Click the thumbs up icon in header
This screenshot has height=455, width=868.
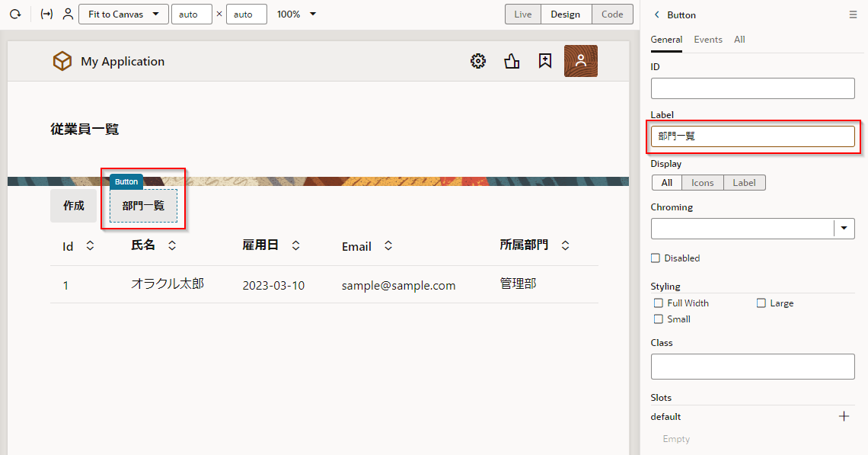(x=512, y=62)
